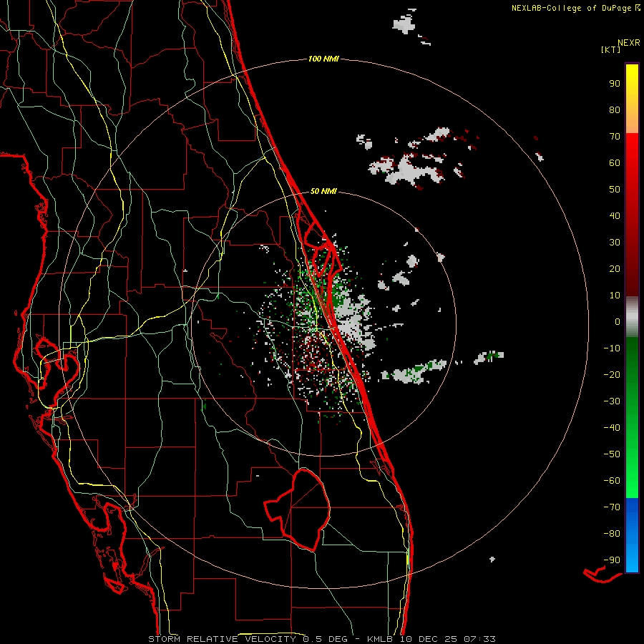Click the -80 value on the velocity scale

[x=612, y=534]
